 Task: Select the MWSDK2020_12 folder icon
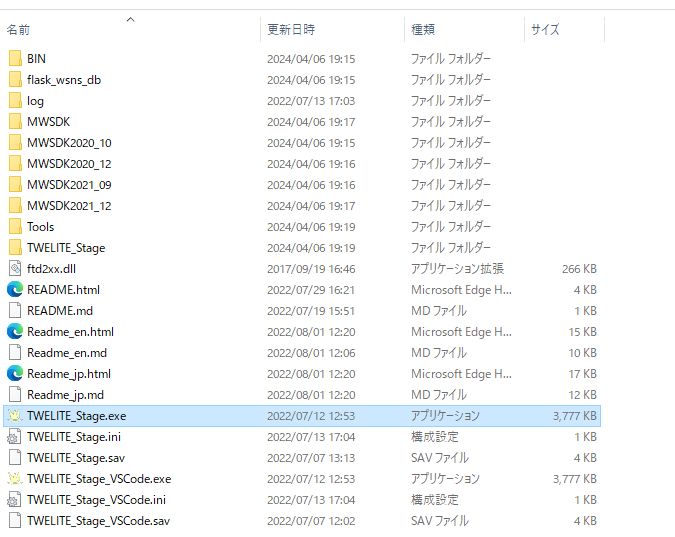click(x=15, y=164)
